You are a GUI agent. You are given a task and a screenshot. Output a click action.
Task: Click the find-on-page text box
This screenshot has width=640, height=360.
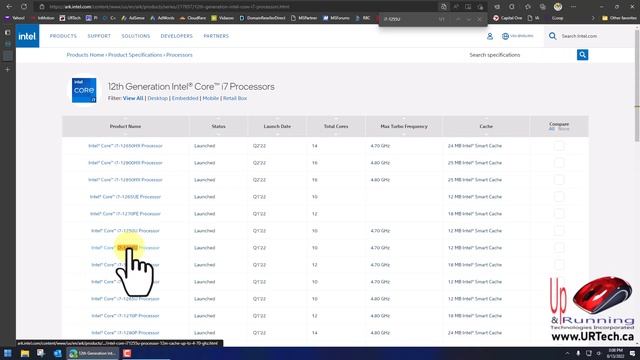click(x=408, y=19)
